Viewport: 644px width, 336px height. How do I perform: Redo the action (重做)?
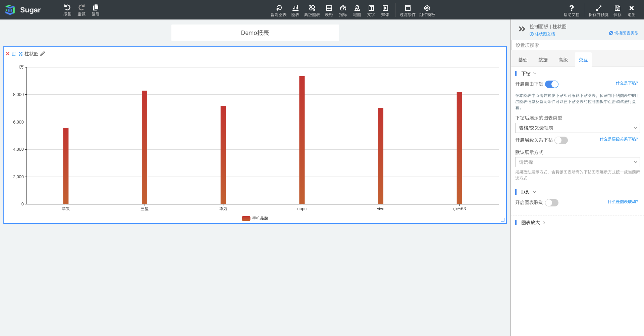tap(82, 10)
